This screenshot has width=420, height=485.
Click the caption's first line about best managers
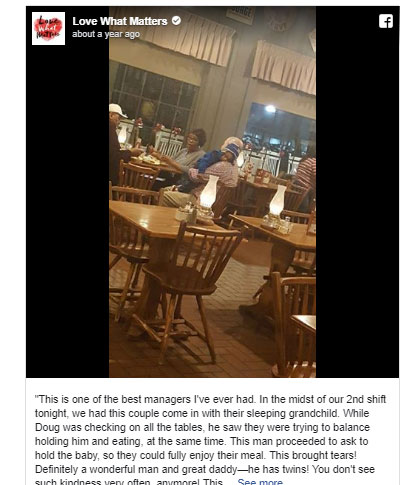pos(210,399)
